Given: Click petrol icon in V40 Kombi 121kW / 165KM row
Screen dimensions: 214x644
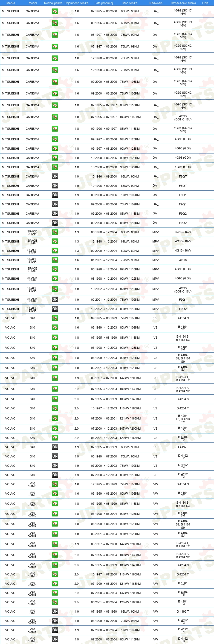Looking at the screenshot, I should click(x=55, y=584).
